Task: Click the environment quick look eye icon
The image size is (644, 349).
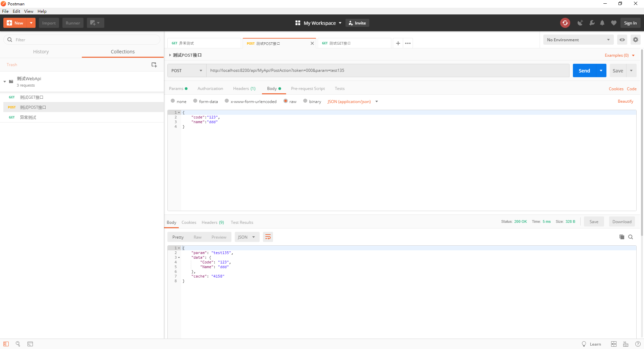Action: [622, 40]
